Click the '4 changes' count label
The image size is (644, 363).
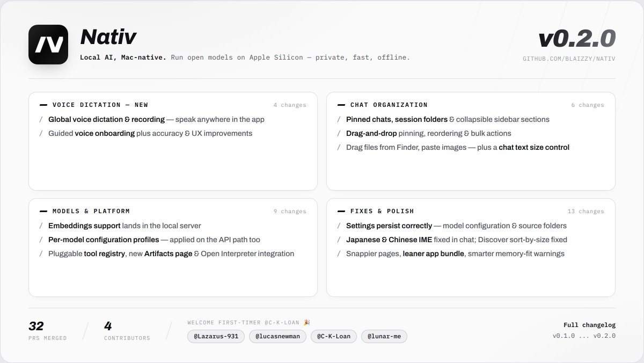(x=290, y=105)
